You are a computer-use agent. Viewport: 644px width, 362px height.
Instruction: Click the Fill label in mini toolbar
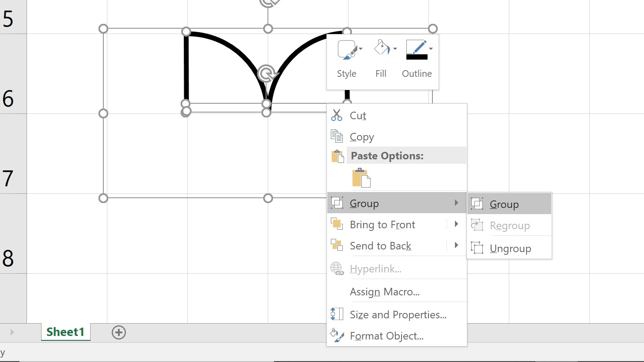click(381, 74)
